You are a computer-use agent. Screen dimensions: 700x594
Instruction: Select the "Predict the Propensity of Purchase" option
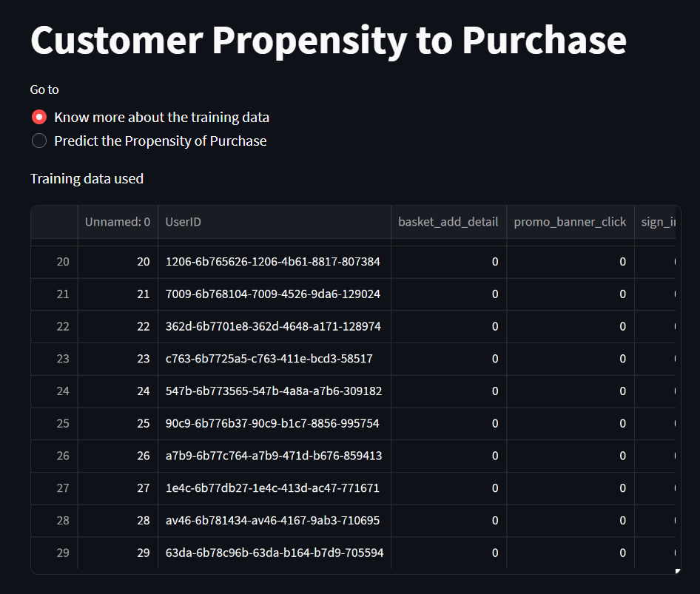click(38, 141)
